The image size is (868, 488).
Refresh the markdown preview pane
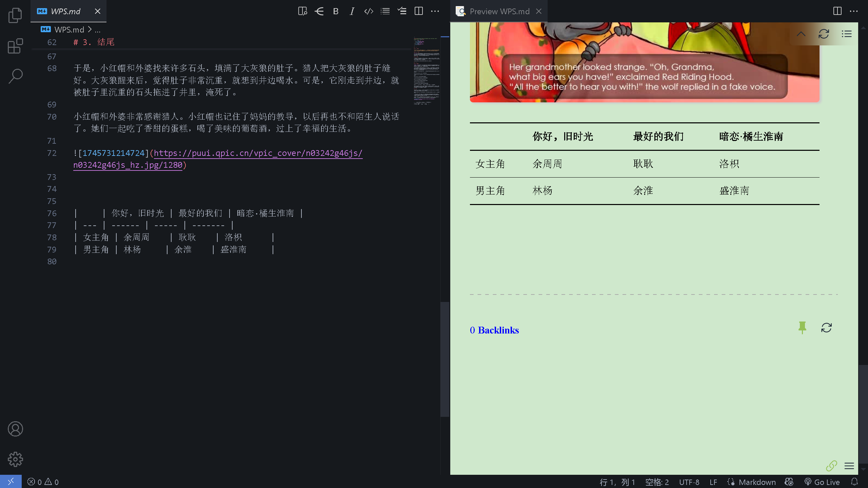coord(823,34)
